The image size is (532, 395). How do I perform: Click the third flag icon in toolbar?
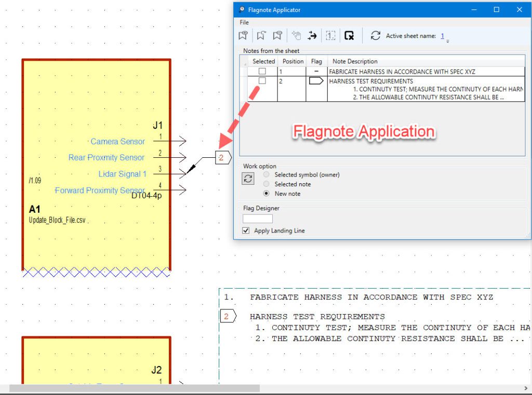click(278, 36)
